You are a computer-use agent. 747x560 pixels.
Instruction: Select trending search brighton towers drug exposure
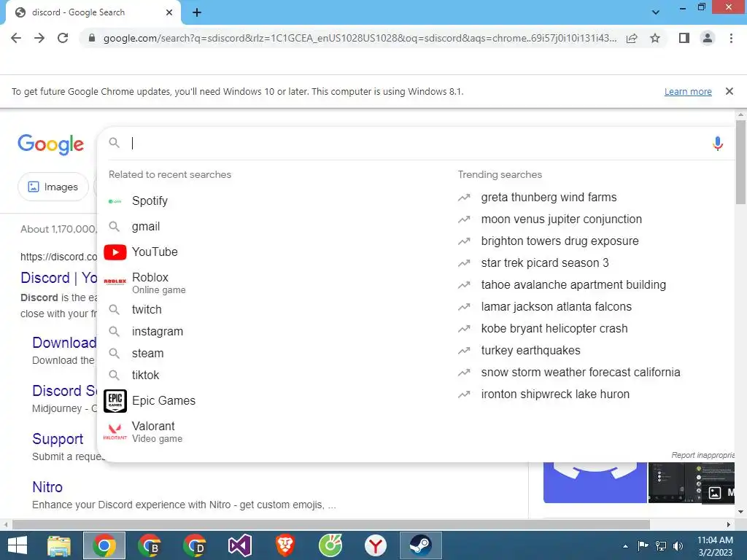click(560, 241)
